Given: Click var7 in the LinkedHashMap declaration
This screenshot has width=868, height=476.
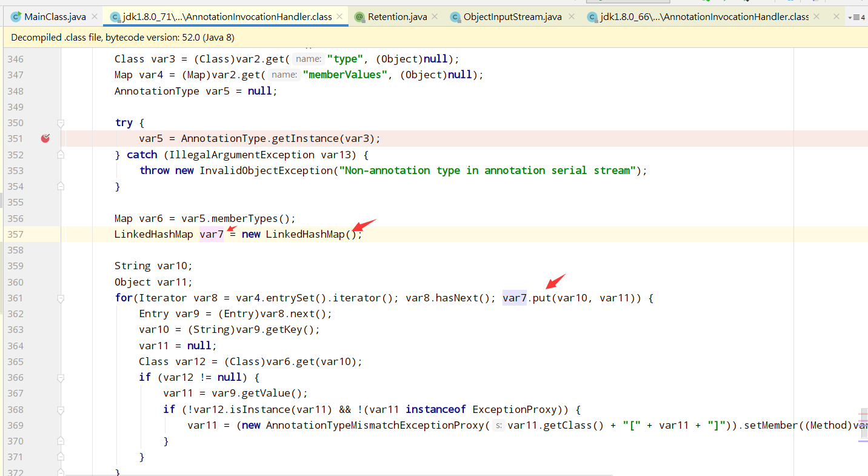Looking at the screenshot, I should coord(212,234).
